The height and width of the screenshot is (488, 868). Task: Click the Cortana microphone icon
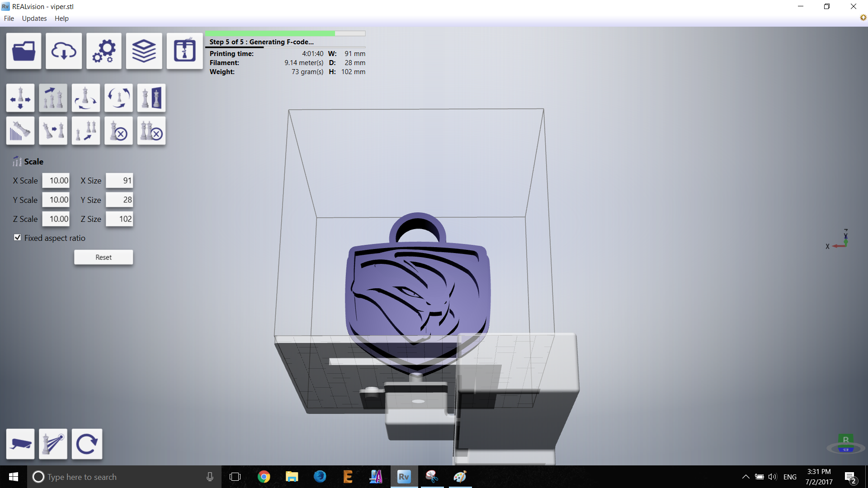[210, 477]
